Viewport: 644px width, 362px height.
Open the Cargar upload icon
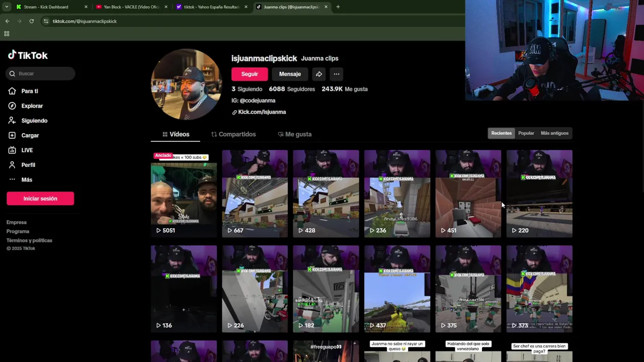(12, 135)
